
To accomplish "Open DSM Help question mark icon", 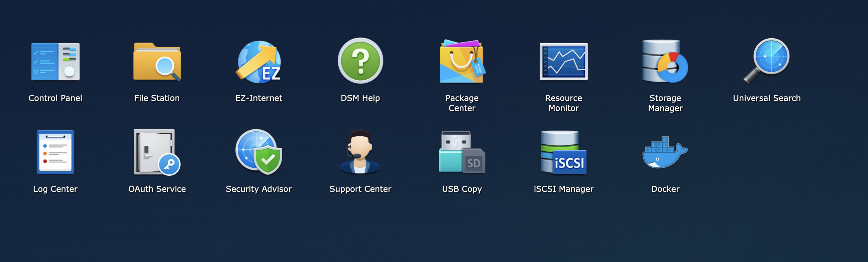I will pos(360,60).
